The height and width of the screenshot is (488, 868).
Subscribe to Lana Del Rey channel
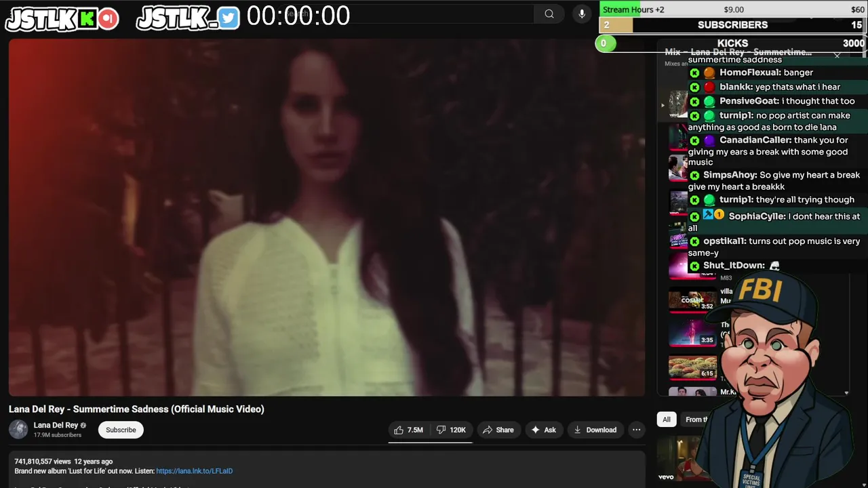point(121,430)
